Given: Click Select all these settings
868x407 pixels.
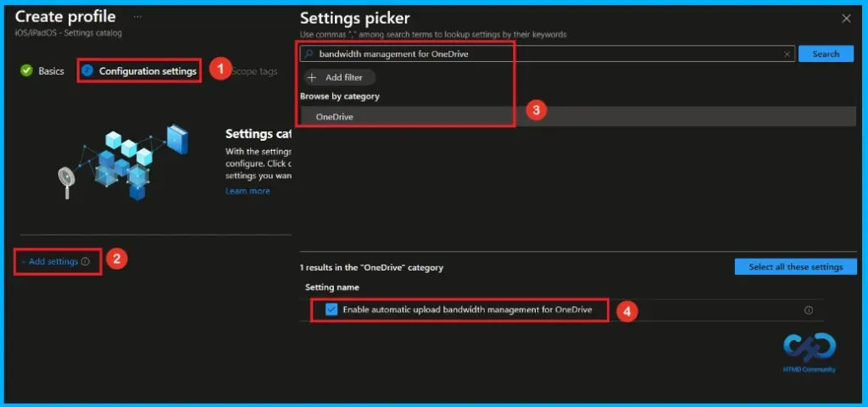Looking at the screenshot, I should pos(795,266).
